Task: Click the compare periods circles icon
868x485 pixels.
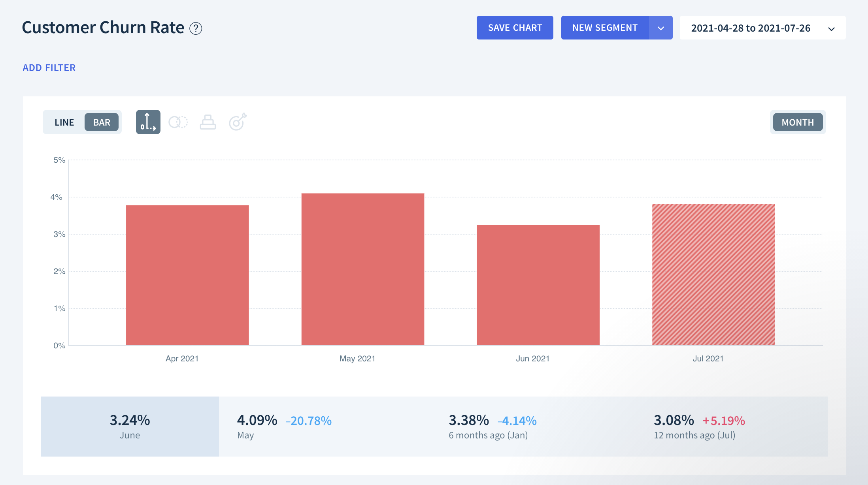Action: [x=178, y=122]
